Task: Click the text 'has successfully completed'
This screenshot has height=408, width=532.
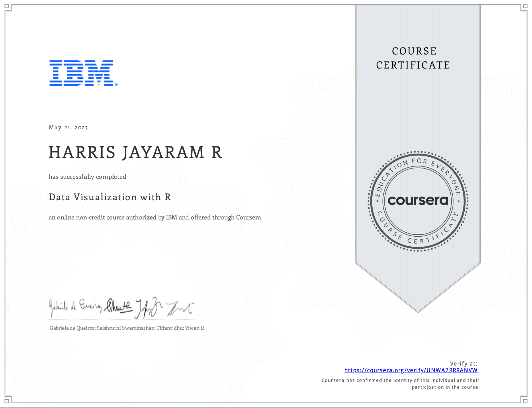Action: point(87,176)
